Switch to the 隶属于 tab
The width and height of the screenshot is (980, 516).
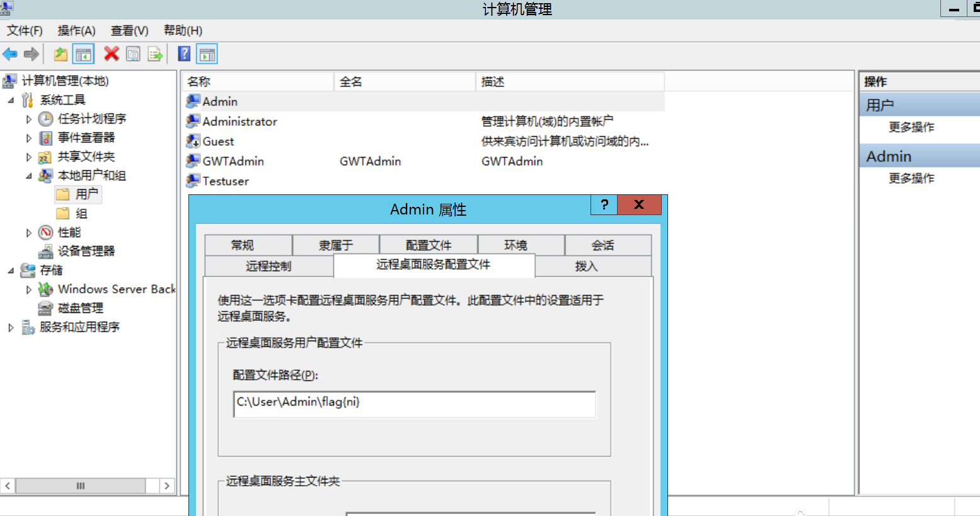click(335, 245)
